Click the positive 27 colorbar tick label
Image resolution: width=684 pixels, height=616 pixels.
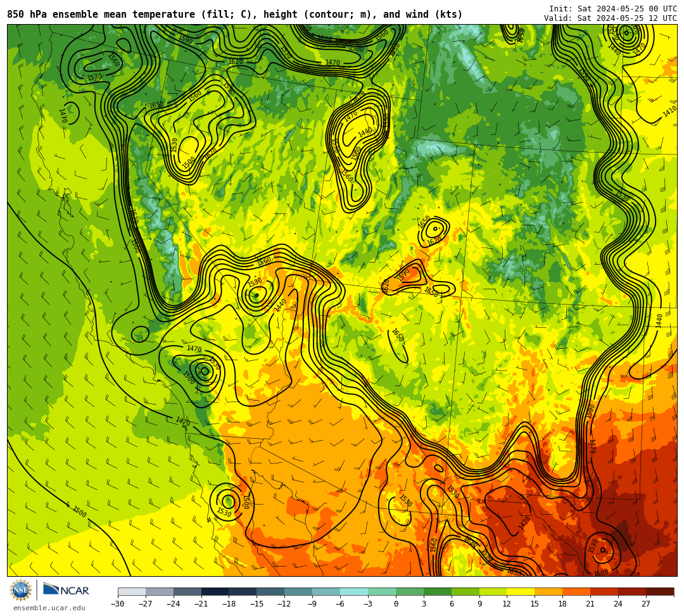tap(646, 604)
